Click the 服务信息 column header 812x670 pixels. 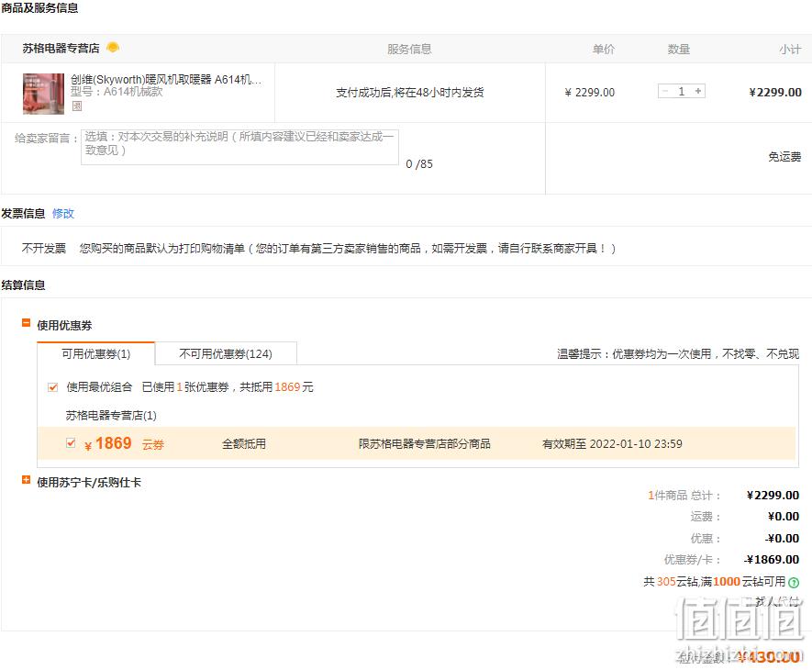click(409, 50)
